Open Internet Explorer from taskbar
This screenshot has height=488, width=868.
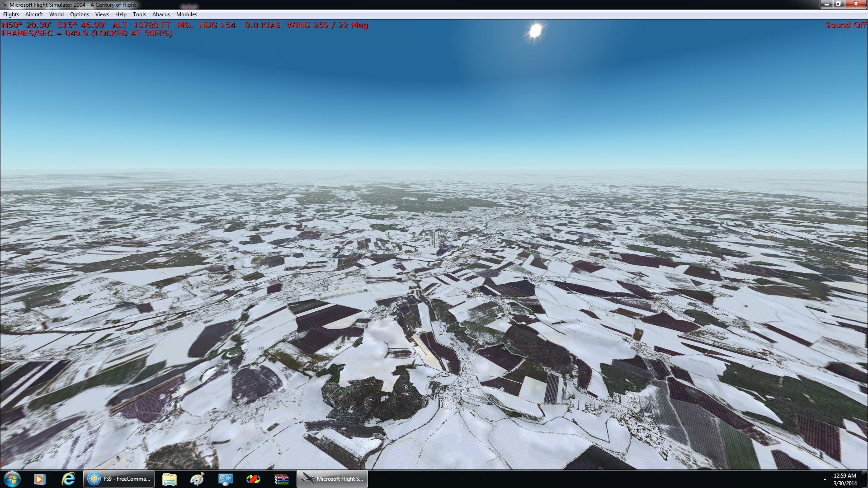click(68, 479)
